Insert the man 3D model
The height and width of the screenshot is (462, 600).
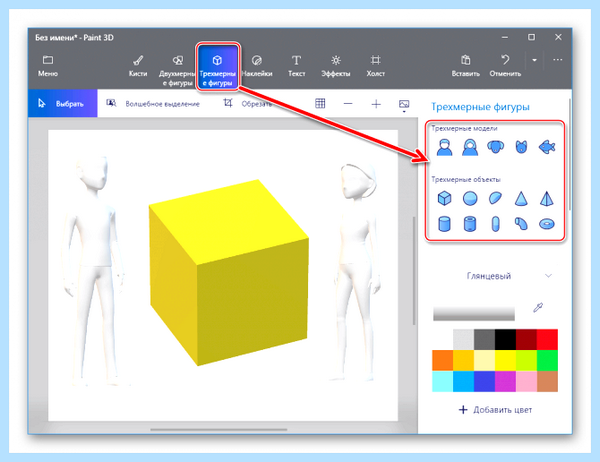pos(444,147)
